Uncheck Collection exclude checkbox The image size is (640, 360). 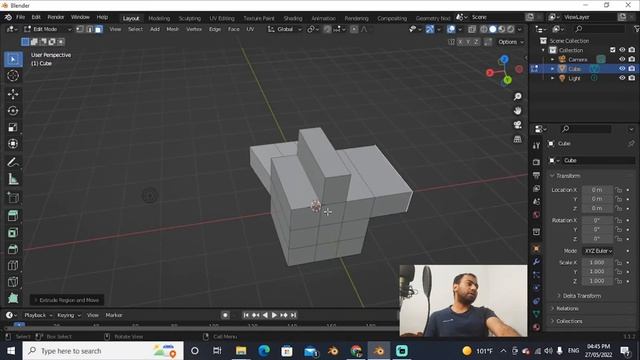[x=613, y=50]
